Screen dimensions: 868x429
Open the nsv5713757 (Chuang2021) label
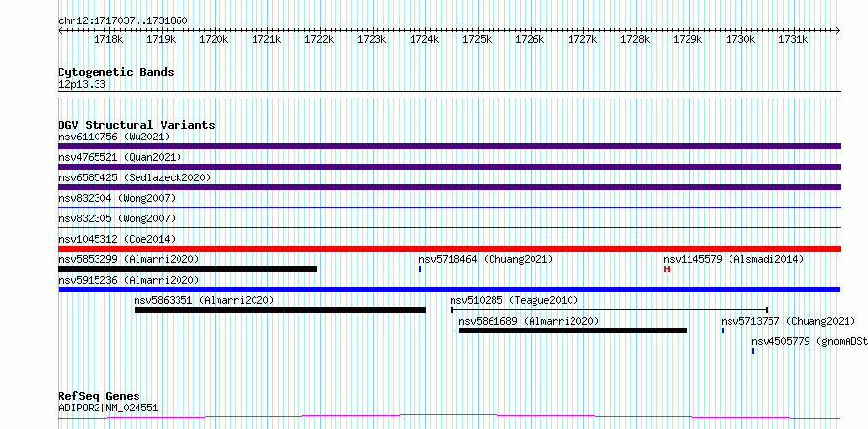tap(788, 321)
